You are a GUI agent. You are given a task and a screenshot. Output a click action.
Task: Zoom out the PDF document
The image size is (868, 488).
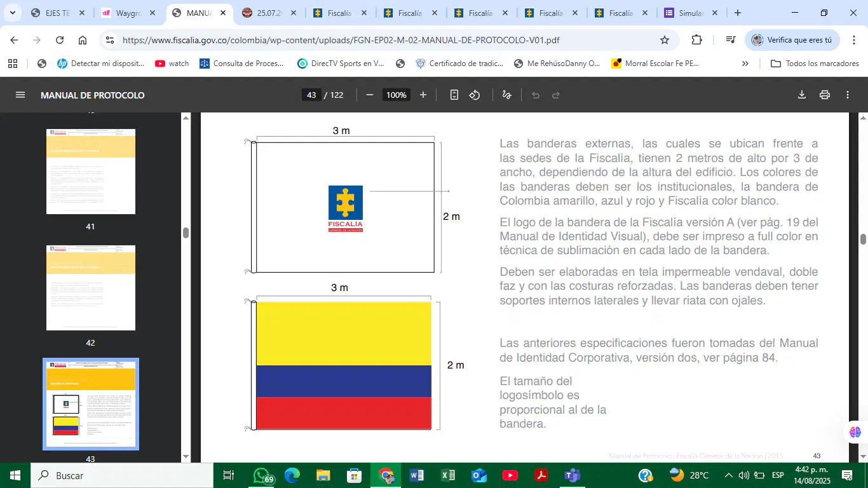click(370, 95)
